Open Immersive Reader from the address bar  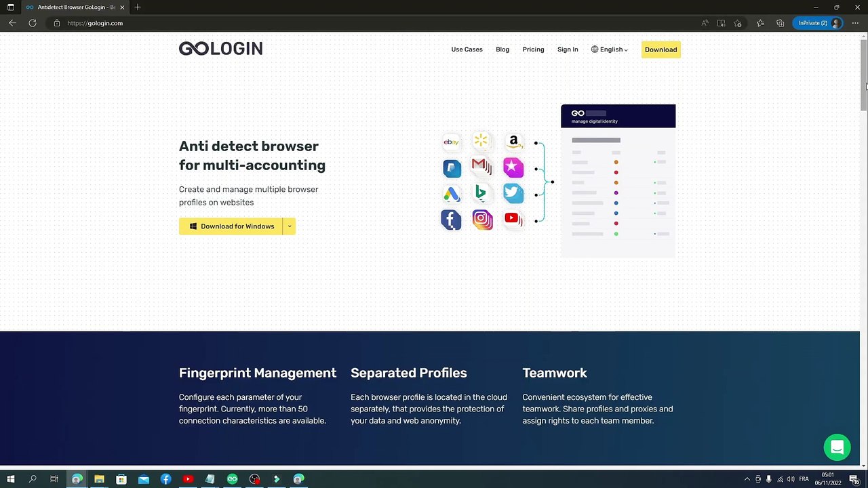(721, 23)
